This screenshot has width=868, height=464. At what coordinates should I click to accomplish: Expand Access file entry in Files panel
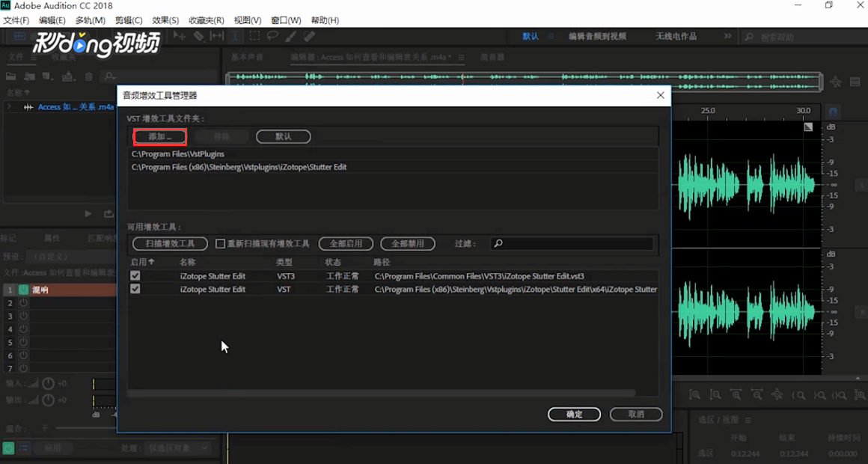click(9, 107)
